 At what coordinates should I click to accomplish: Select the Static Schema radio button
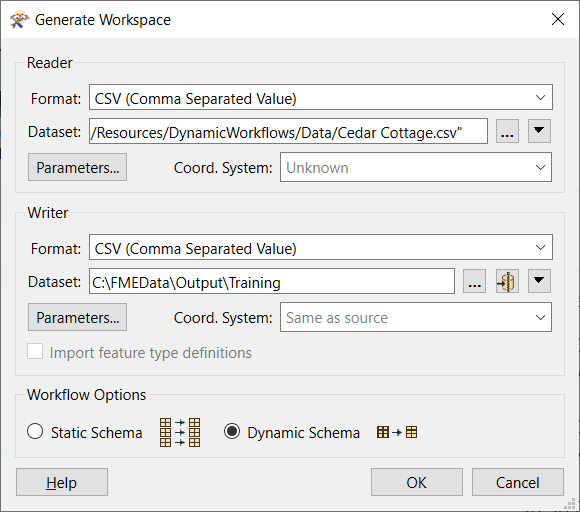tap(35, 431)
